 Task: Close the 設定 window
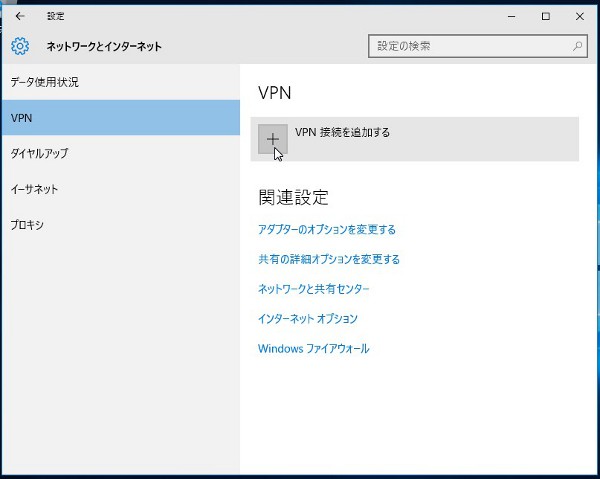point(580,16)
